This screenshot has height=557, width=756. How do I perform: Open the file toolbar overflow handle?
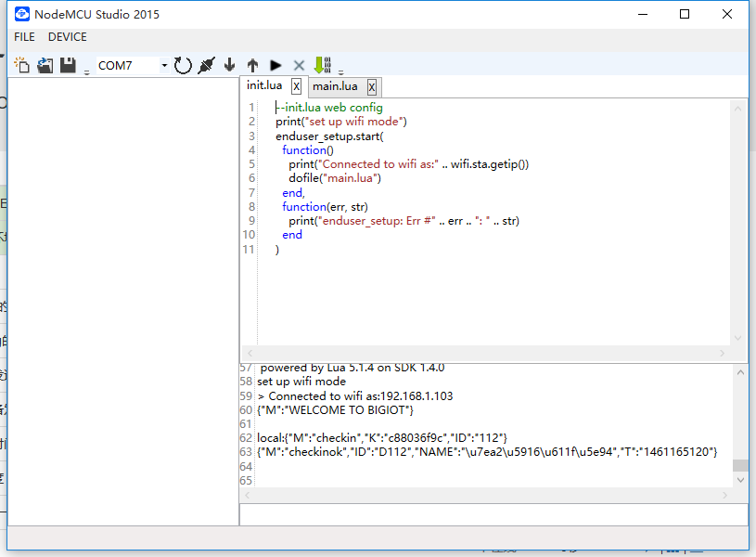87,72
